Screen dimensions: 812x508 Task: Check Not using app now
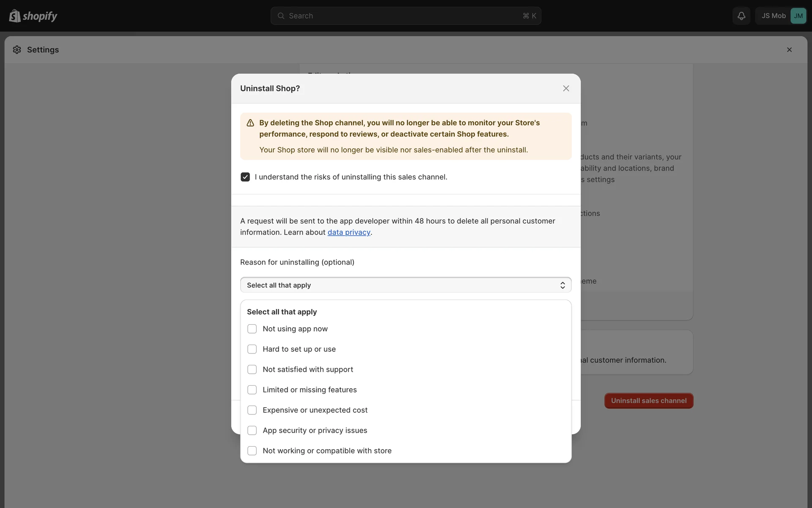pyautogui.click(x=252, y=329)
